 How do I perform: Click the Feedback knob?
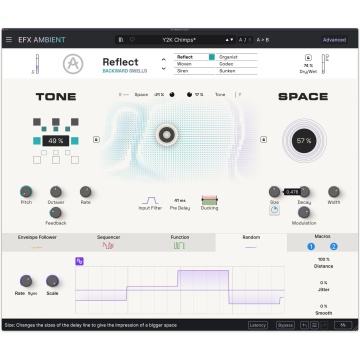tap(56, 213)
